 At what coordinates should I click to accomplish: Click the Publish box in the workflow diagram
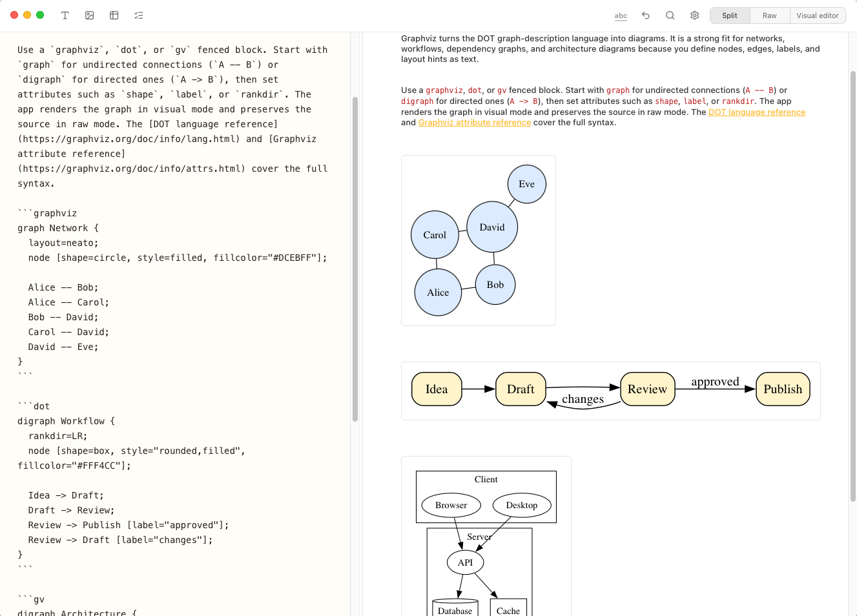783,389
